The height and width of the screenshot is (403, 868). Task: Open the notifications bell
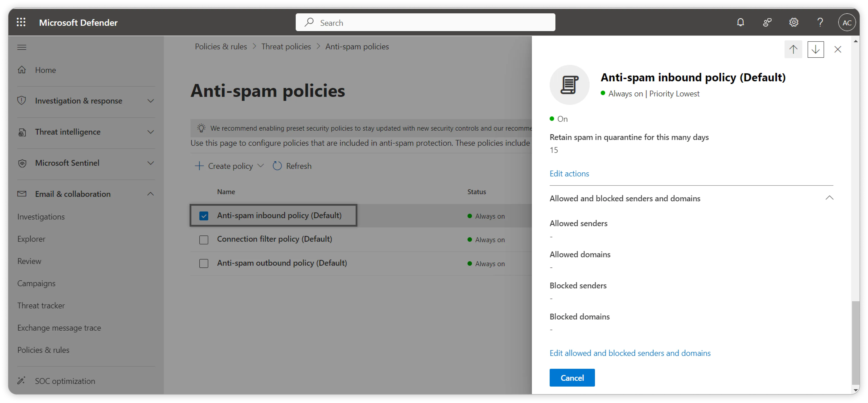pyautogui.click(x=740, y=22)
